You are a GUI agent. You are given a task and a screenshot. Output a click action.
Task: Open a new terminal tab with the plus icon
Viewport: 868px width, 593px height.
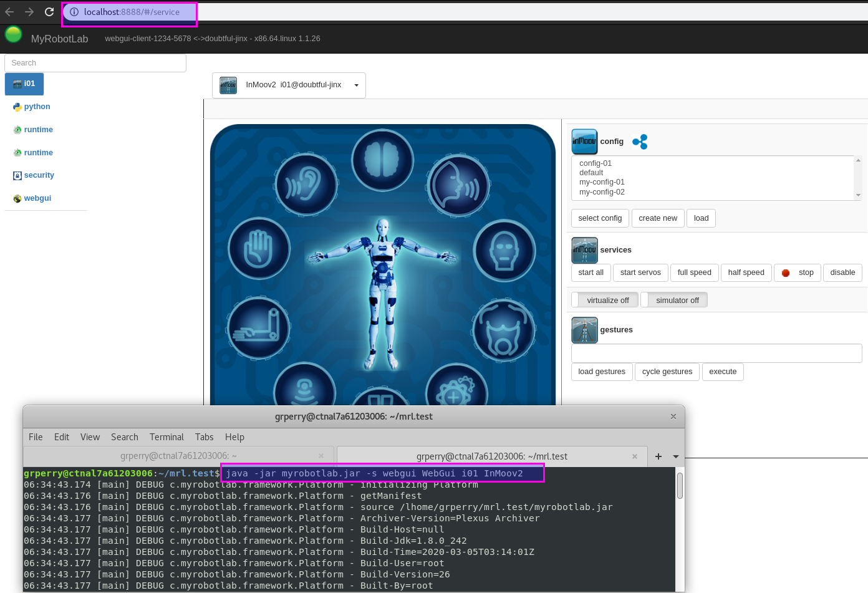[x=658, y=456]
